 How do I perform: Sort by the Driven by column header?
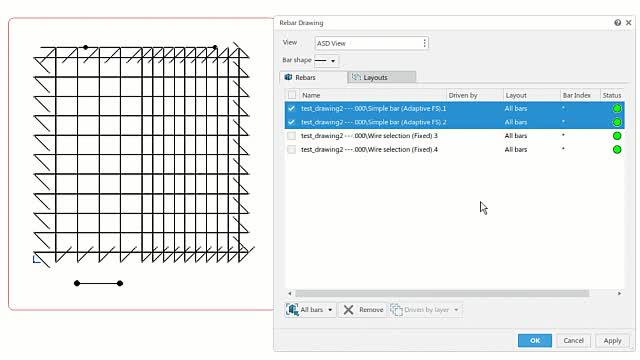(x=474, y=95)
